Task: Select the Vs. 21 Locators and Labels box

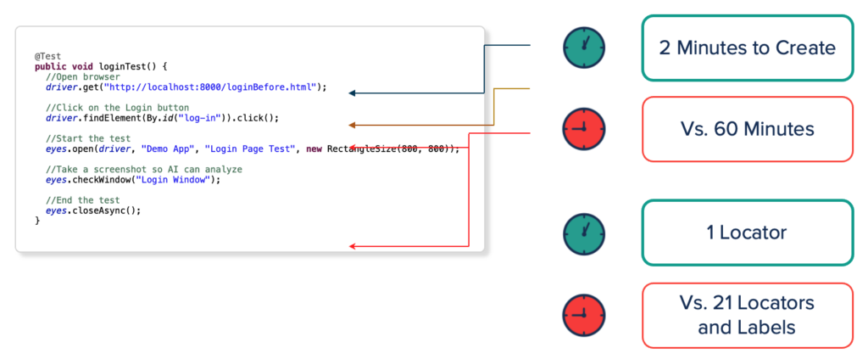Action: pyautogui.click(x=747, y=315)
